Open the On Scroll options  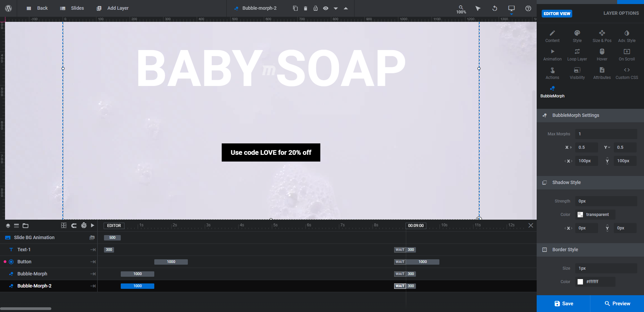pos(627,55)
